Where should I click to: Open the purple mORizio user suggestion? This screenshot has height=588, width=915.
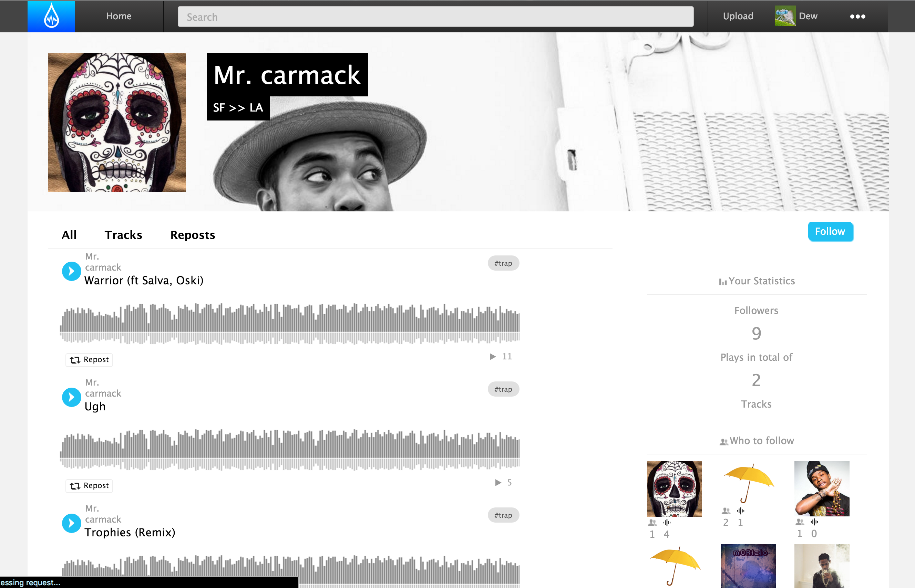tap(748, 566)
